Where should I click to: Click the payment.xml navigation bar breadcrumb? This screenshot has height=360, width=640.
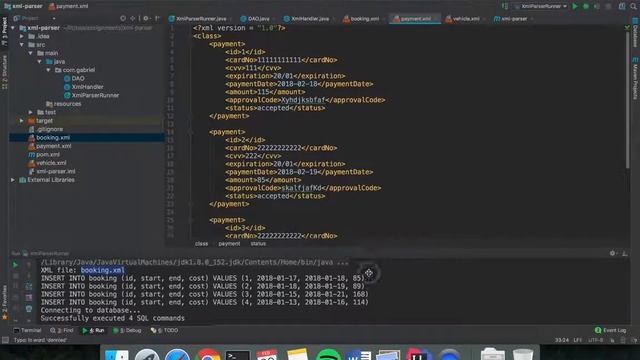click(68, 6)
